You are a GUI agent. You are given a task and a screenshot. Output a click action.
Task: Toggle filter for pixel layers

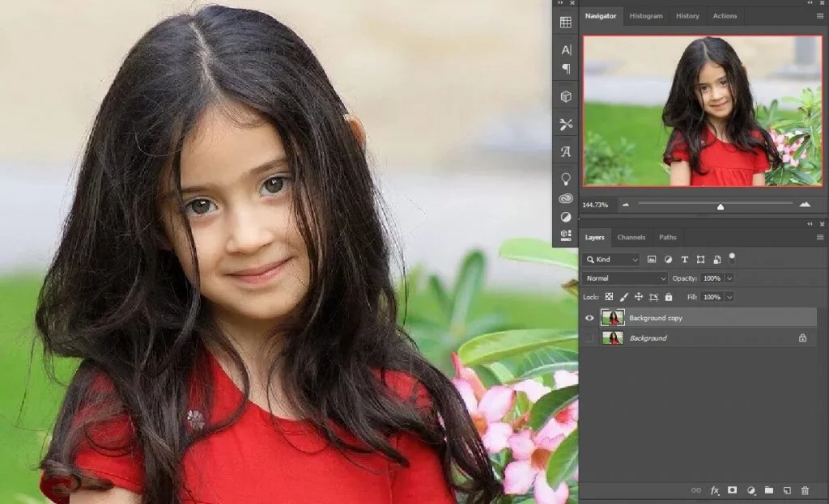[x=652, y=260]
